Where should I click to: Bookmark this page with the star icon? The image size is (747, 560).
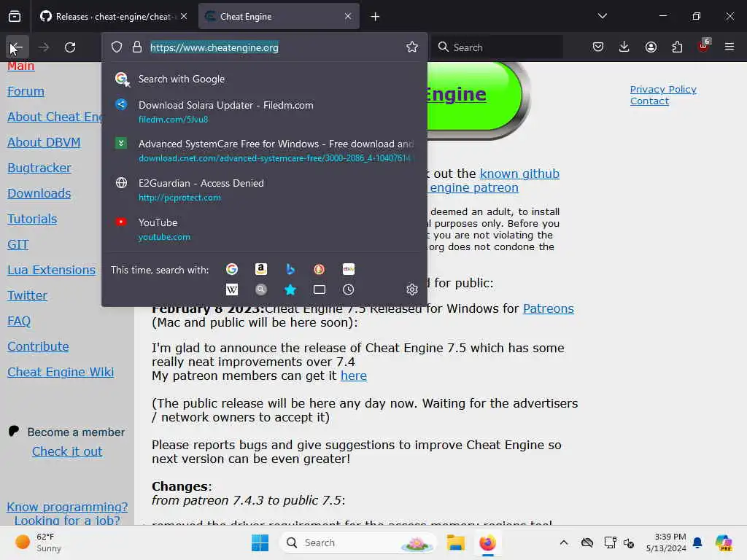click(x=412, y=47)
